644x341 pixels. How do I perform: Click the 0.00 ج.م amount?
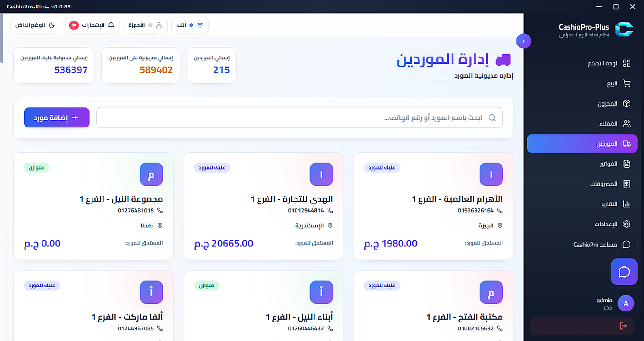click(x=42, y=244)
